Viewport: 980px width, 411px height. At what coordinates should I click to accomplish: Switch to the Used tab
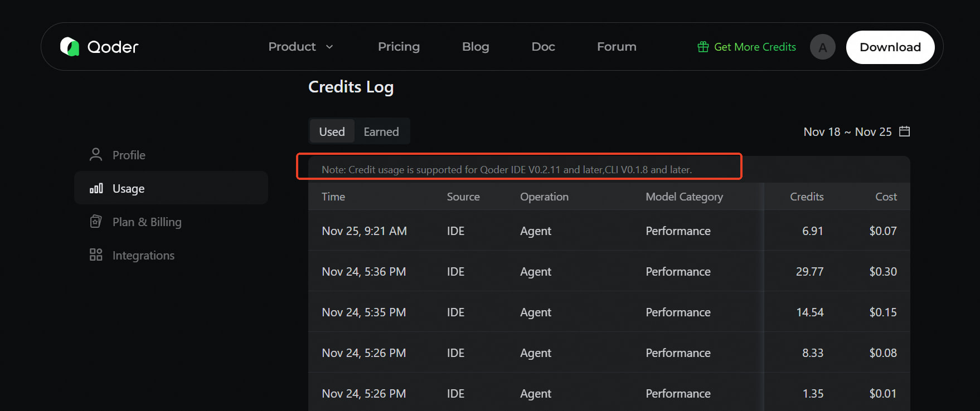[x=332, y=132]
